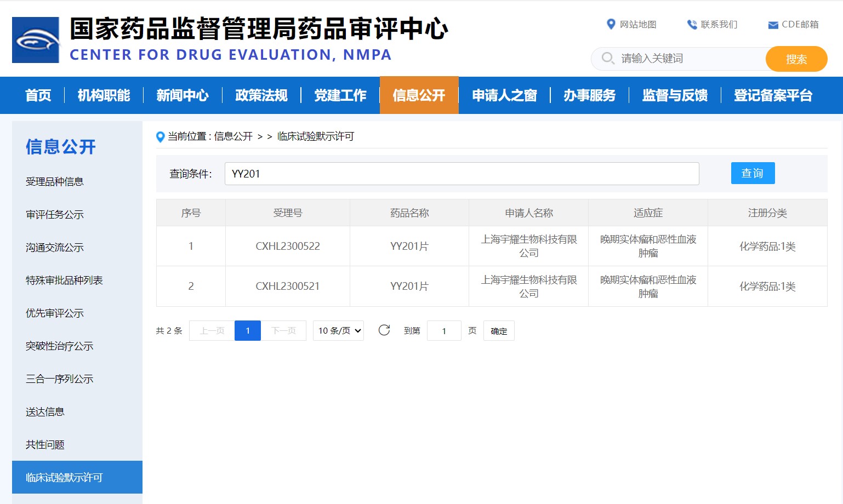Go to the 首页 navigation tab
Viewport: 843px width, 504px height.
tap(38, 95)
